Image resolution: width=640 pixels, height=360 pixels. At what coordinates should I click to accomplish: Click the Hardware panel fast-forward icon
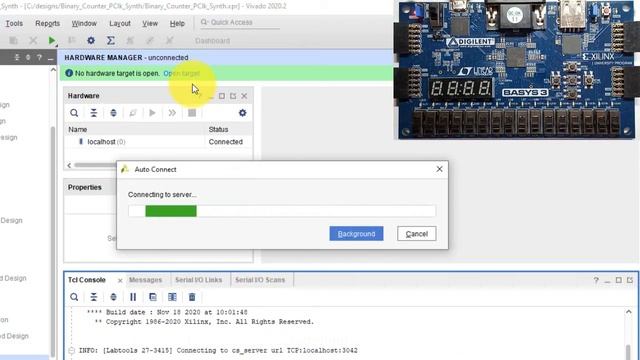(172, 113)
